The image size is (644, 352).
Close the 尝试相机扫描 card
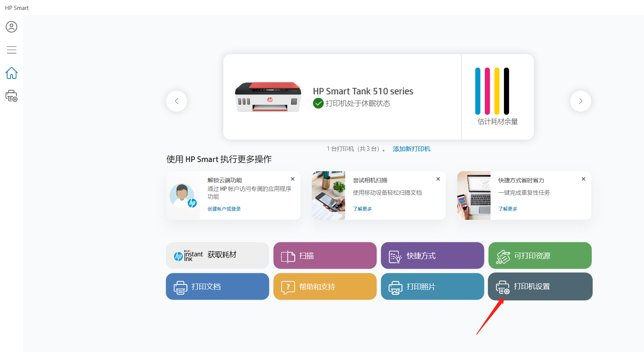pos(438,179)
